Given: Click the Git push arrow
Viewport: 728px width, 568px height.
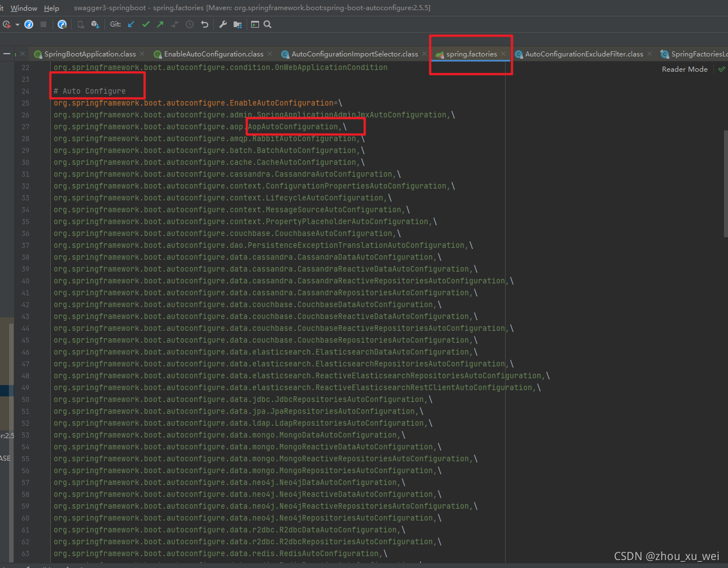Looking at the screenshot, I should coord(160,24).
